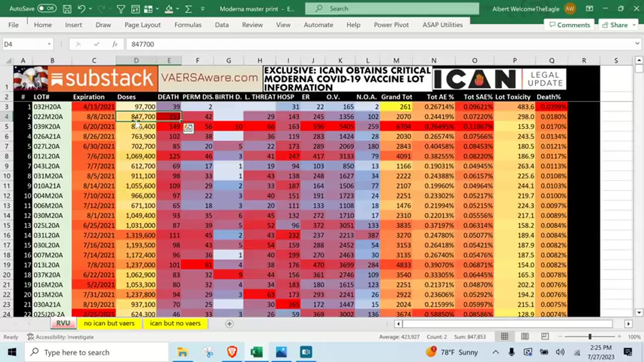Open Brave browser from taskbar

pos(232,352)
